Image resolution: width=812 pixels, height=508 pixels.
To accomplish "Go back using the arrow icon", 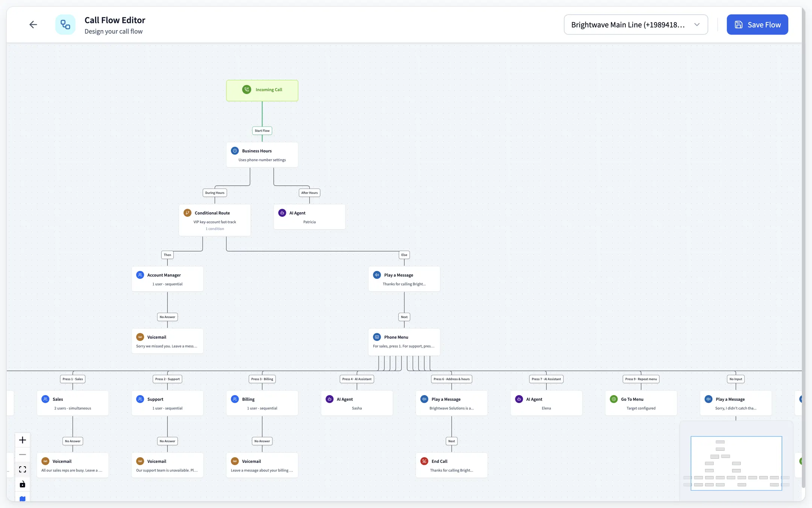I will click(x=33, y=25).
